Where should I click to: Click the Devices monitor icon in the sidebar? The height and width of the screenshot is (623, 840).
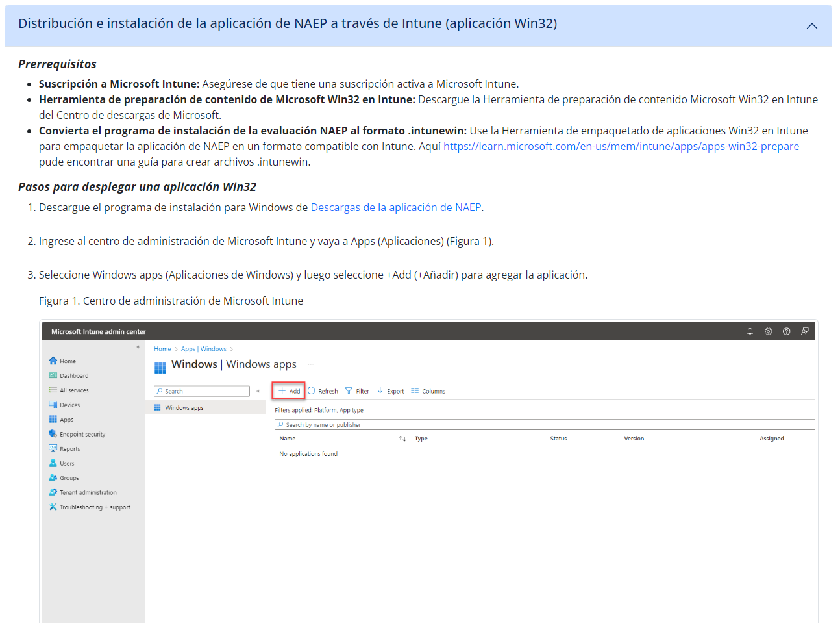coord(53,405)
